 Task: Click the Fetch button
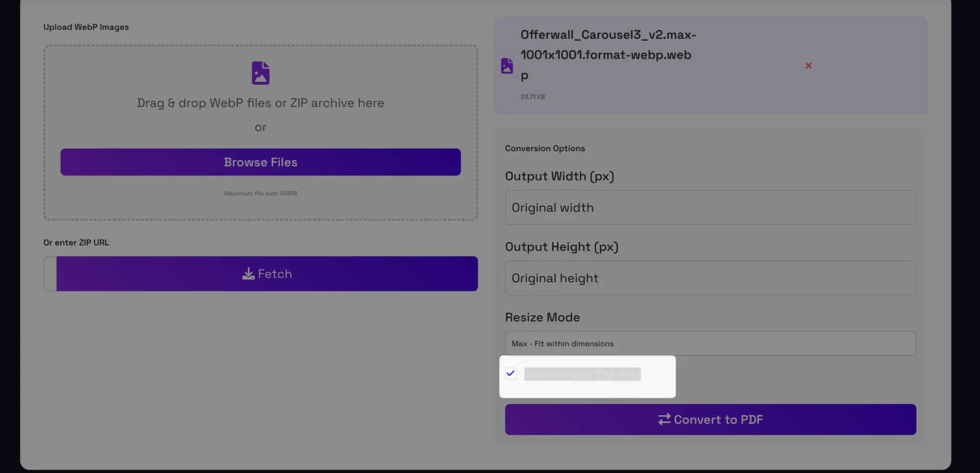click(x=267, y=274)
